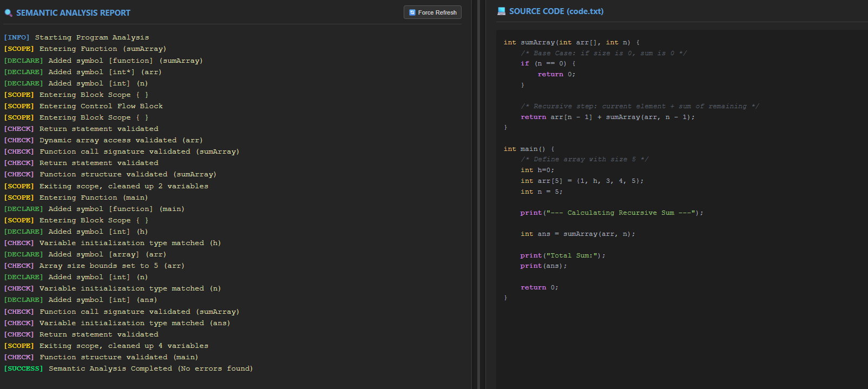This screenshot has height=389, width=868.
Task: Select the '[SUCCESS] Semantic Analysis Completed' line
Action: [x=128, y=368]
